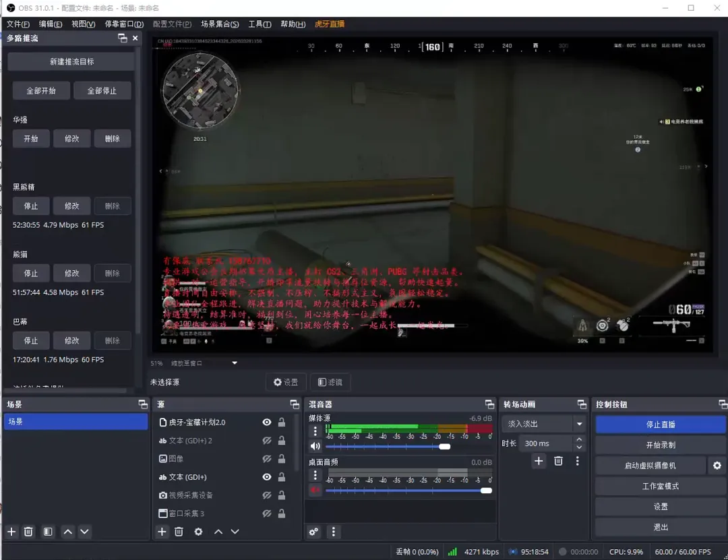The image size is (728, 560).
Task: Open the 淡入淡出 transition dropdown
Action: tap(543, 424)
